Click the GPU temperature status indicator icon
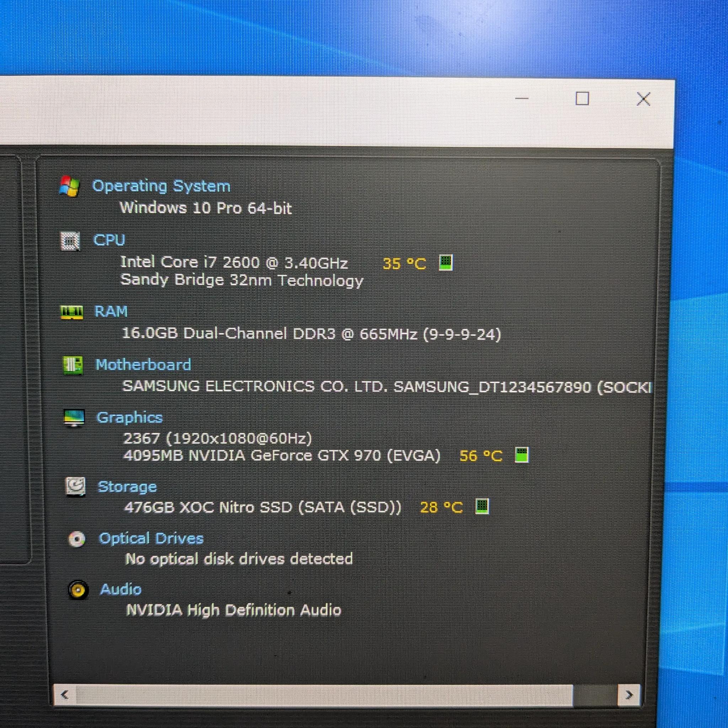 [521, 455]
